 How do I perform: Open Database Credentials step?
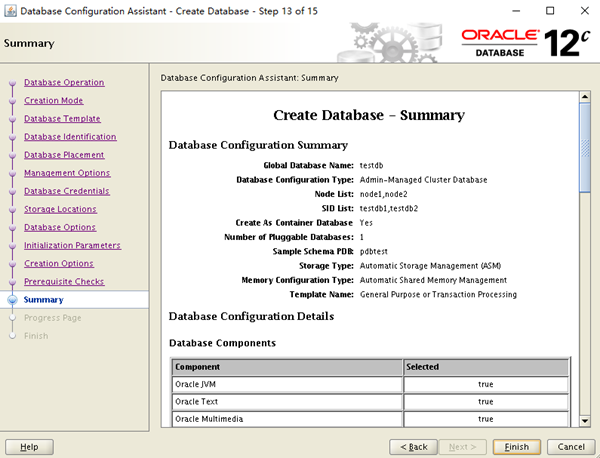(67, 191)
